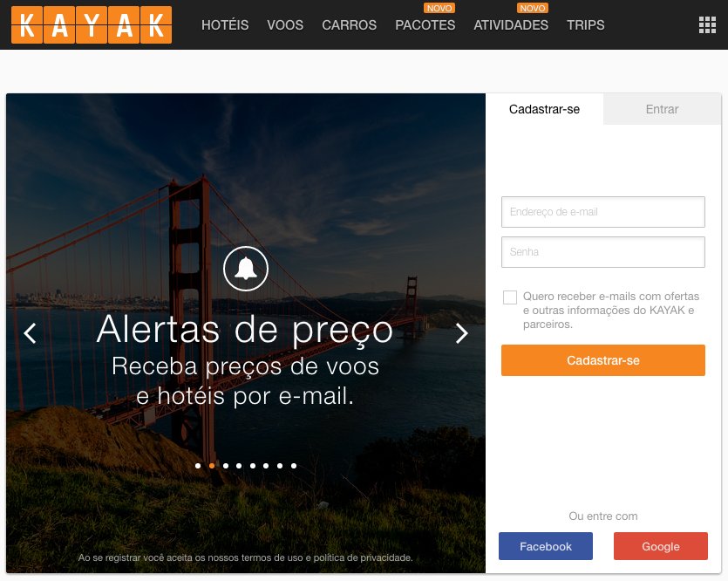Click the e-mail address field
728x581 pixels.
click(602, 211)
